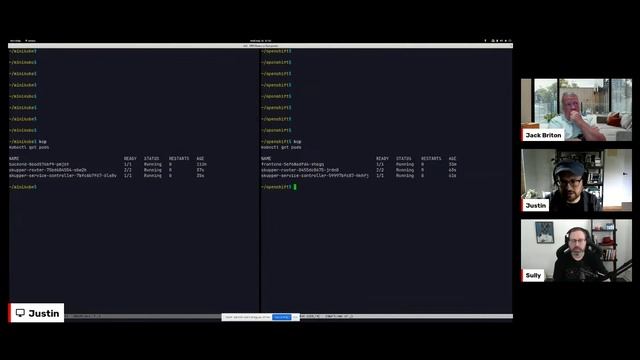Click the kubectl get pods line in minikube pane
Image resolution: width=640 pixels, height=360 pixels.
[29, 147]
